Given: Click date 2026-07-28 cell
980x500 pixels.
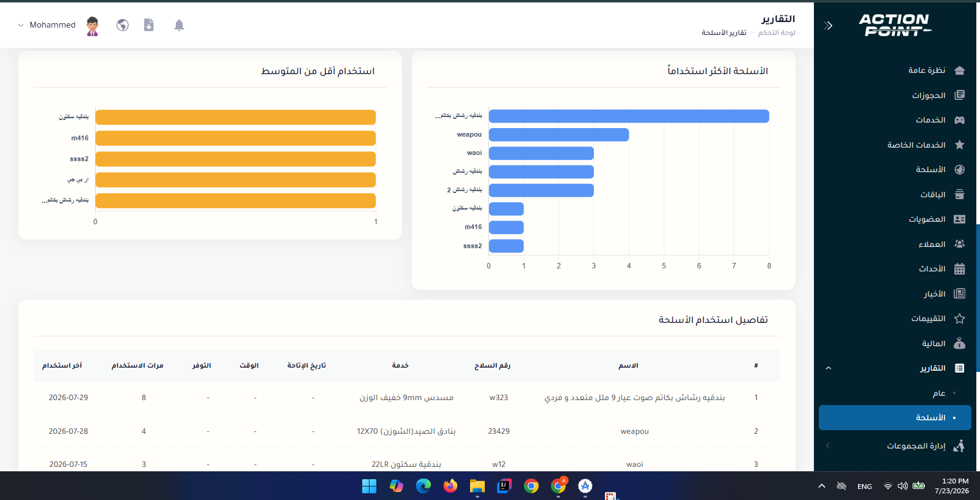Looking at the screenshot, I should 69,431.
